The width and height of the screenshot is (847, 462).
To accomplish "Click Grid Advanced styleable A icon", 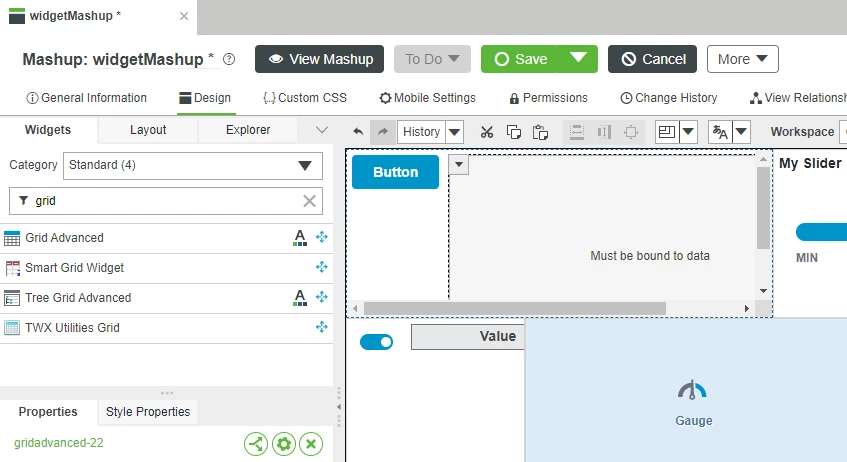I will (300, 238).
